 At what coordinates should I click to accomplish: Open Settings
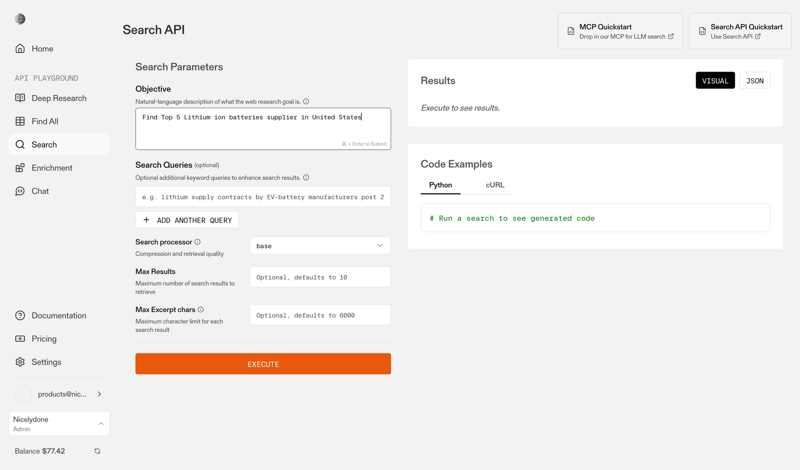pyautogui.click(x=59, y=362)
